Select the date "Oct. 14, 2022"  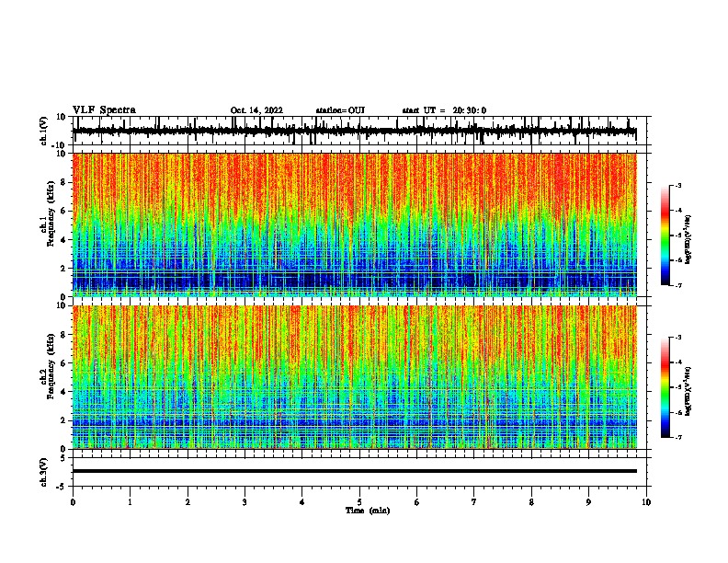coord(256,110)
